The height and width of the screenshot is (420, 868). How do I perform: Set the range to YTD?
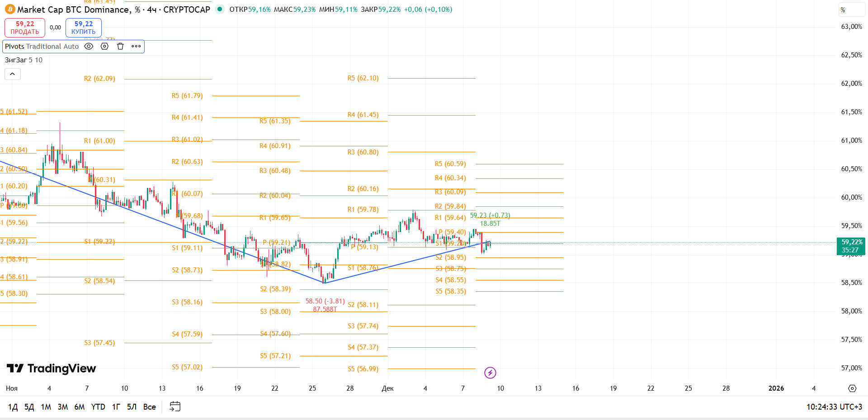coord(98,407)
